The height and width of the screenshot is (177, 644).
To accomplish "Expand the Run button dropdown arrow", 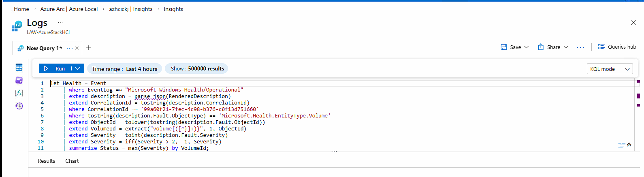I will (78, 68).
